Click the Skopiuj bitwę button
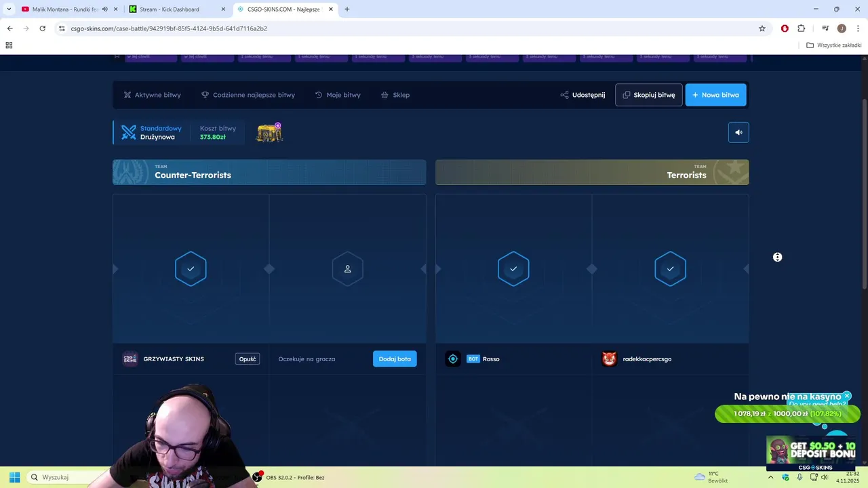This screenshot has width=868, height=488. point(649,95)
